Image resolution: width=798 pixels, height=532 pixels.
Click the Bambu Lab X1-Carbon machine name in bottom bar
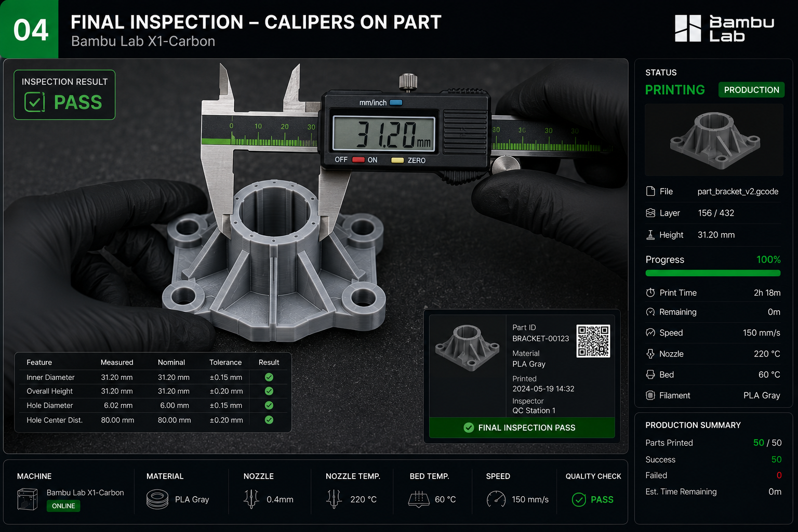(85, 493)
